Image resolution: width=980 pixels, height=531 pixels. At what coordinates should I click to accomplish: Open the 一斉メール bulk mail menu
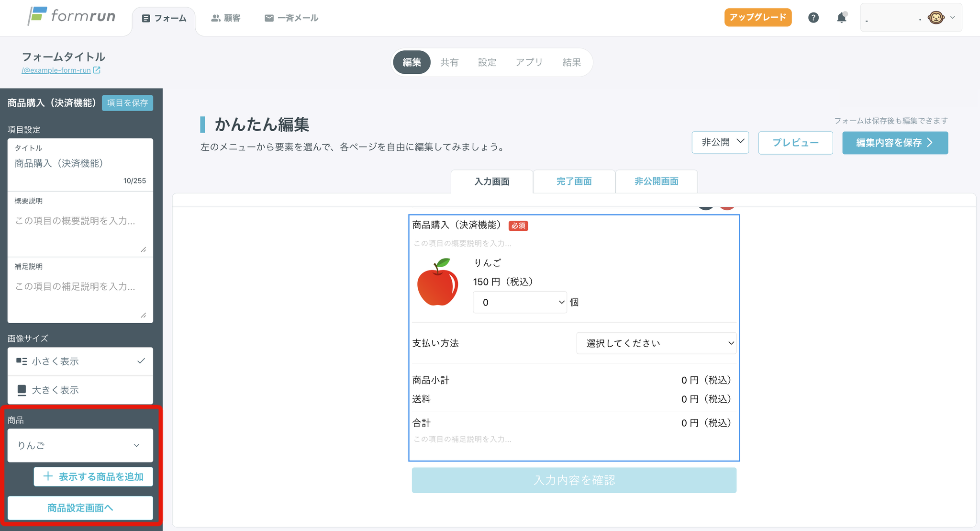coord(291,18)
